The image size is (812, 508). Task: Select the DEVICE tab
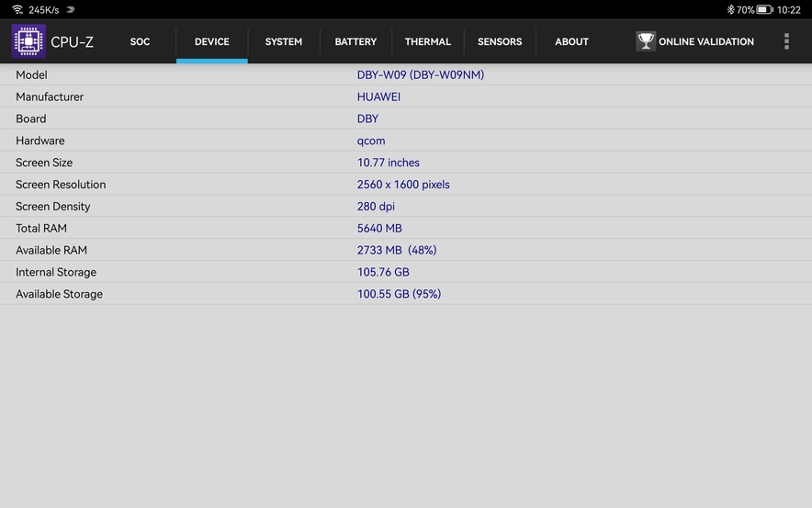tap(211, 41)
